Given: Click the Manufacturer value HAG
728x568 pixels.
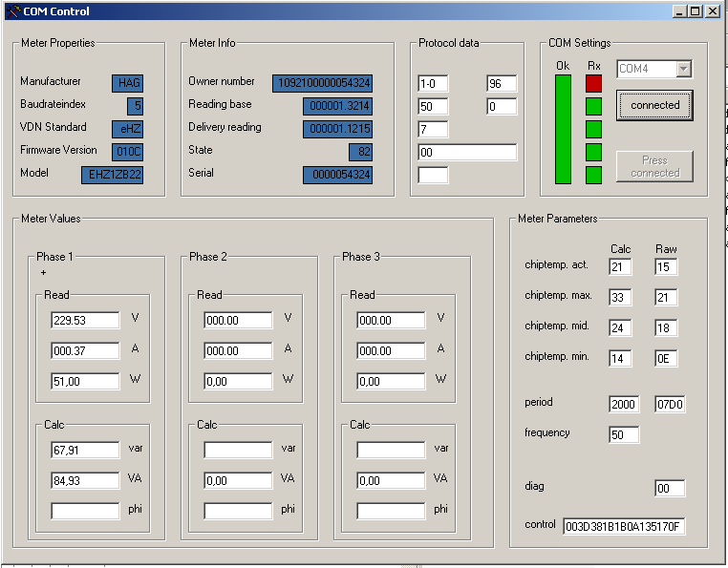Looking at the screenshot, I should 127,83.
